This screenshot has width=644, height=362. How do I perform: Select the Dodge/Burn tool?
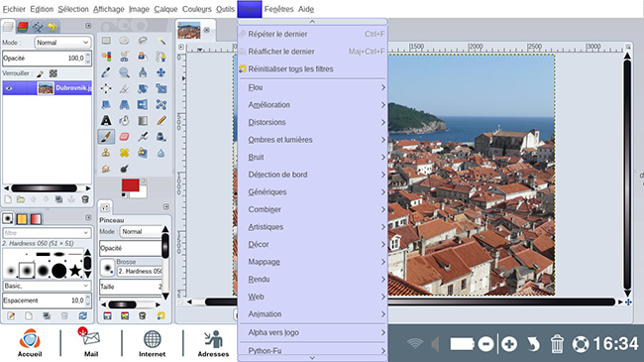(x=124, y=169)
